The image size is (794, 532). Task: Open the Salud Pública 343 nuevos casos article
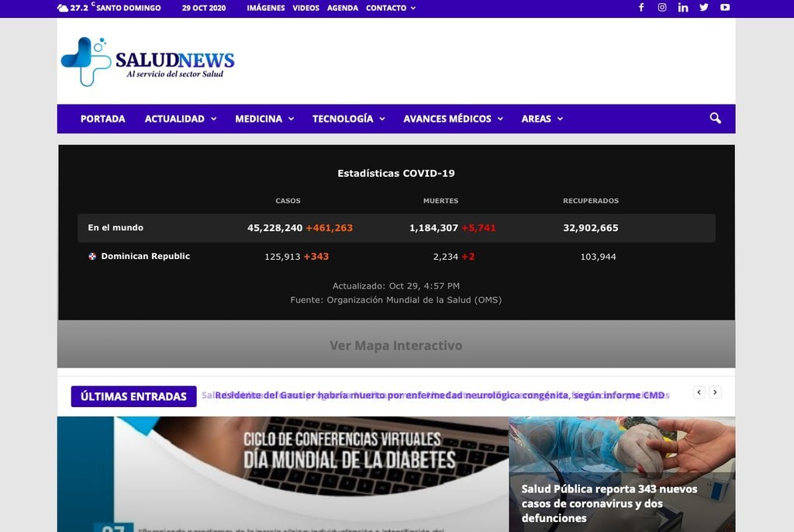point(609,503)
